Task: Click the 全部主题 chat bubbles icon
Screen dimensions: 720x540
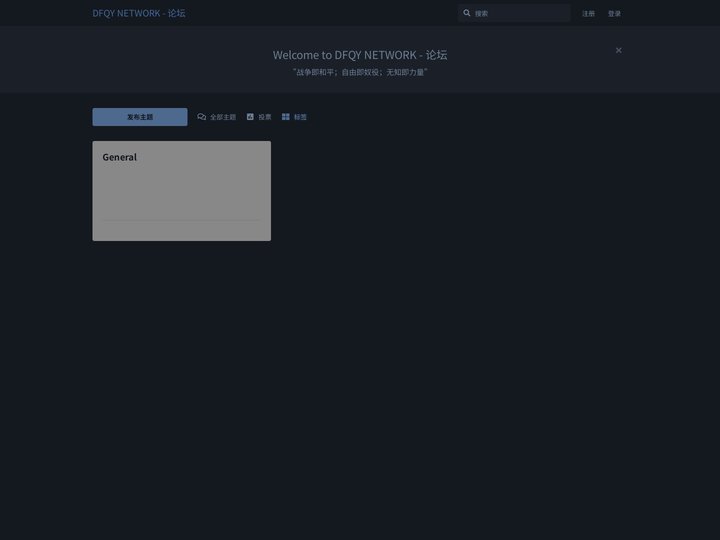Action: (x=202, y=117)
